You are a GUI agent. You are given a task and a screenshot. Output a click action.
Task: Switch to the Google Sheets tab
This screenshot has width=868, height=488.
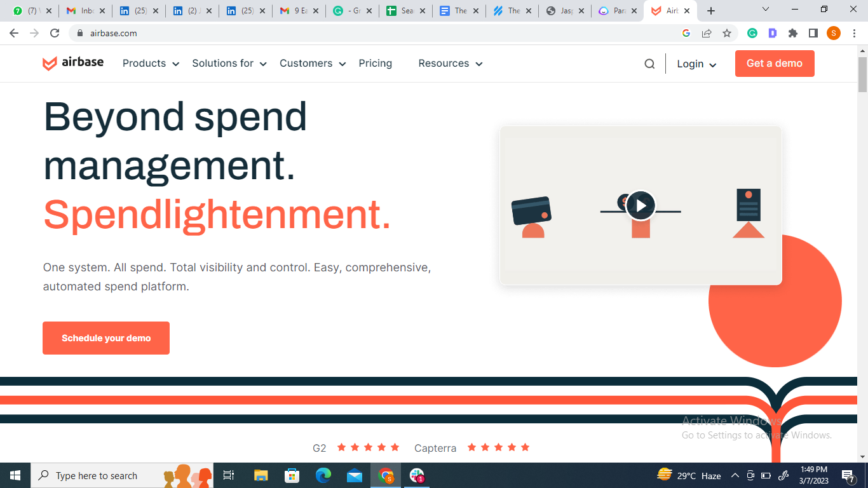pos(405,11)
